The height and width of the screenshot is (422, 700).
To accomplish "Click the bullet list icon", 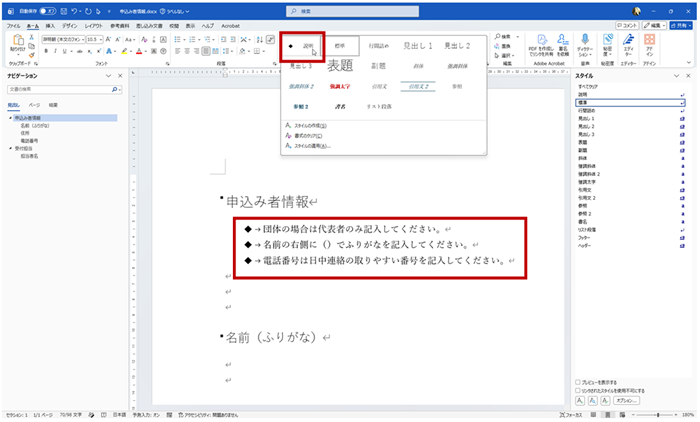I will (178, 40).
